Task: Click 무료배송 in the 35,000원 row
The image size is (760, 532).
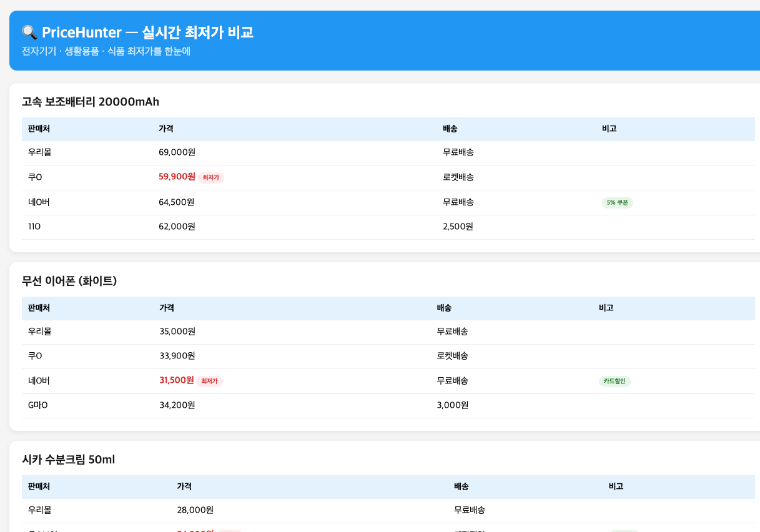Action: point(453,332)
